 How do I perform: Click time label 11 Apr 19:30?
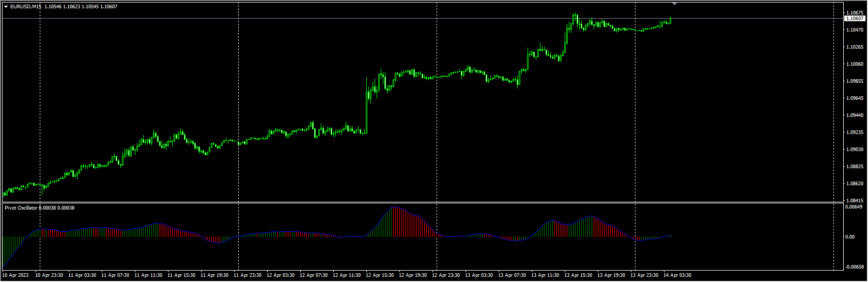pos(214,275)
